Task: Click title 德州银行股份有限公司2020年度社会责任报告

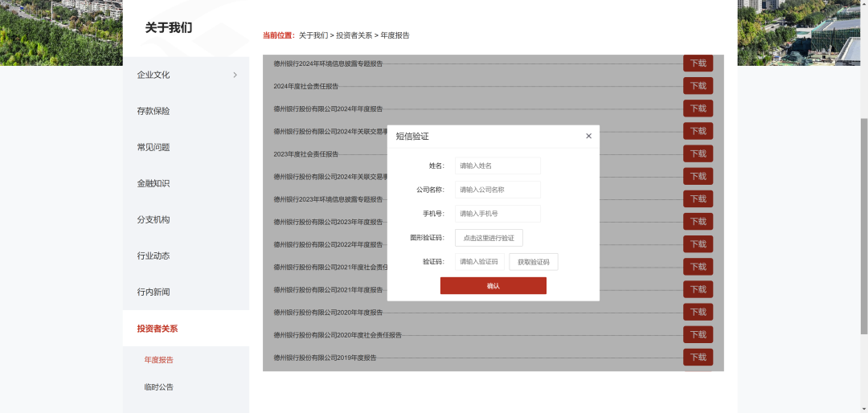Action: click(x=338, y=335)
